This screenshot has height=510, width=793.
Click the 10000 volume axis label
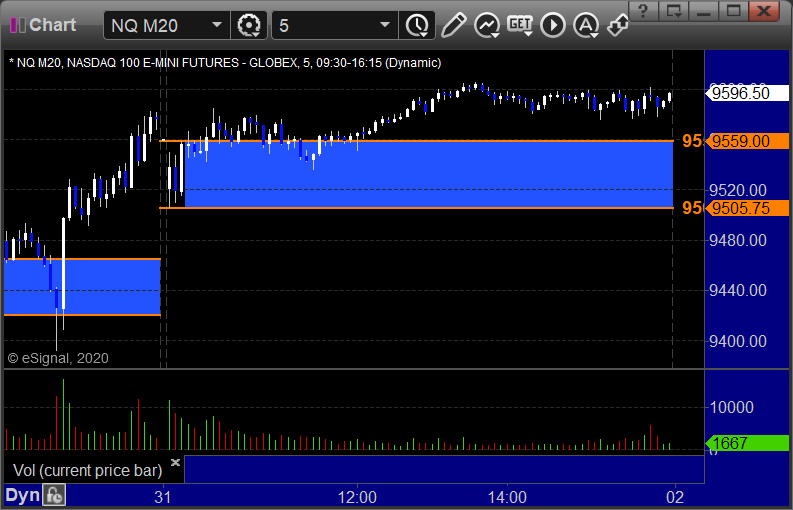tap(732, 407)
